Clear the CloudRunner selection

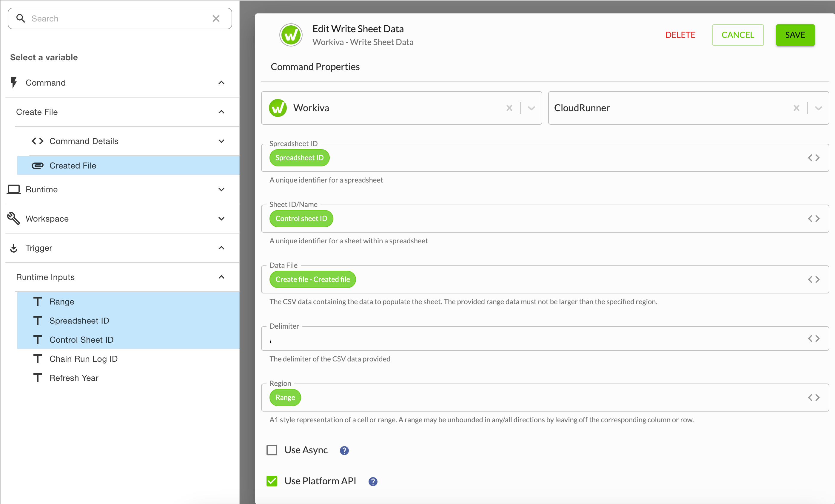(x=796, y=108)
